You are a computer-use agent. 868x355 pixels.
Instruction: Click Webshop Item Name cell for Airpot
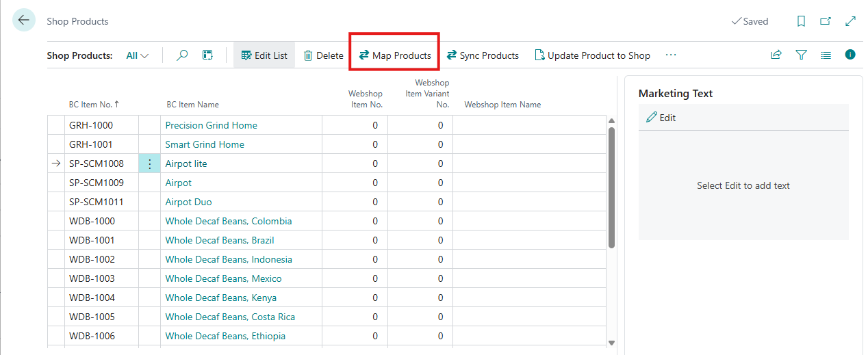[x=529, y=183]
